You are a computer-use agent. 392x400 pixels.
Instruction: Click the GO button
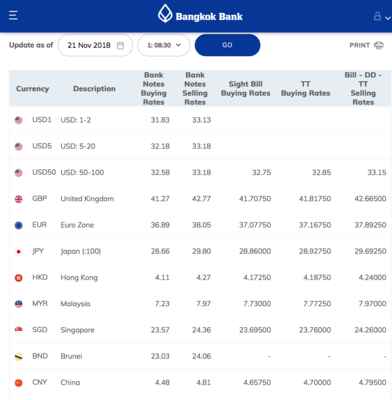227,45
